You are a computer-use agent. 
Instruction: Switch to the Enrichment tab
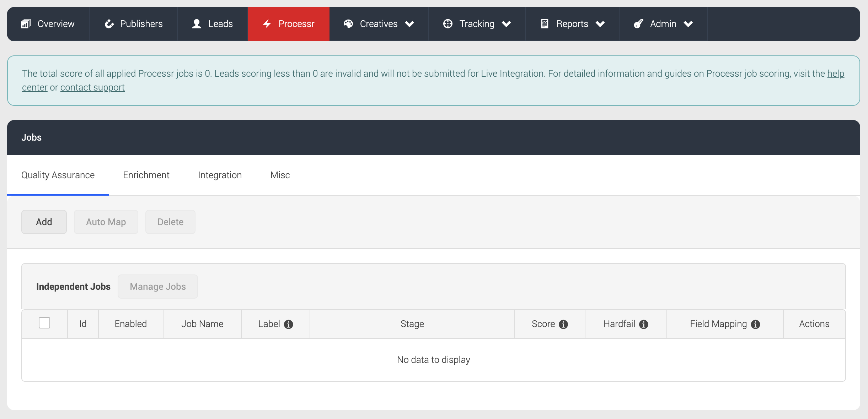coord(146,175)
